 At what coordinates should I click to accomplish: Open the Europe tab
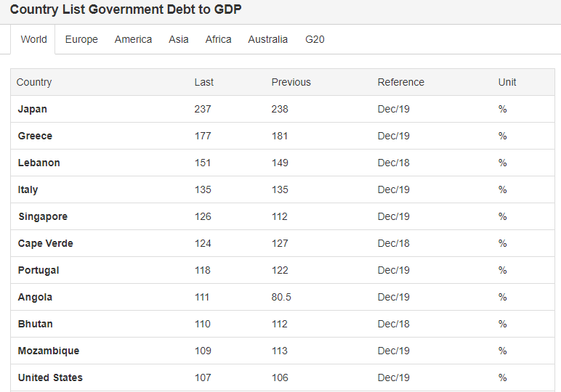81,39
